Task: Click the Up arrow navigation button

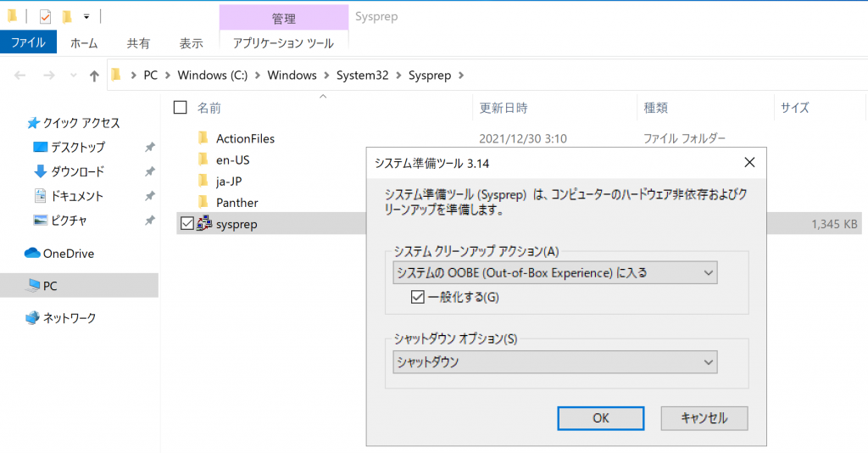Action: coord(94,75)
